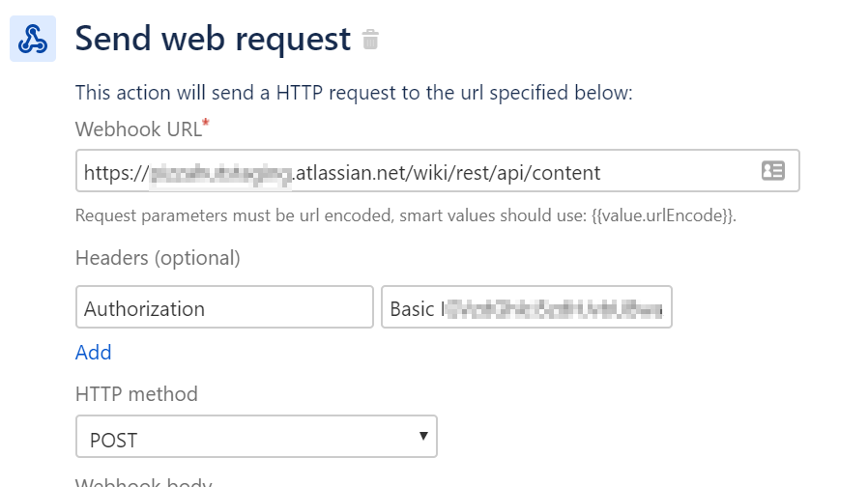Click the dropdown arrow on the POST selector
Image resolution: width=868 pixels, height=487 pixels.
click(x=423, y=436)
